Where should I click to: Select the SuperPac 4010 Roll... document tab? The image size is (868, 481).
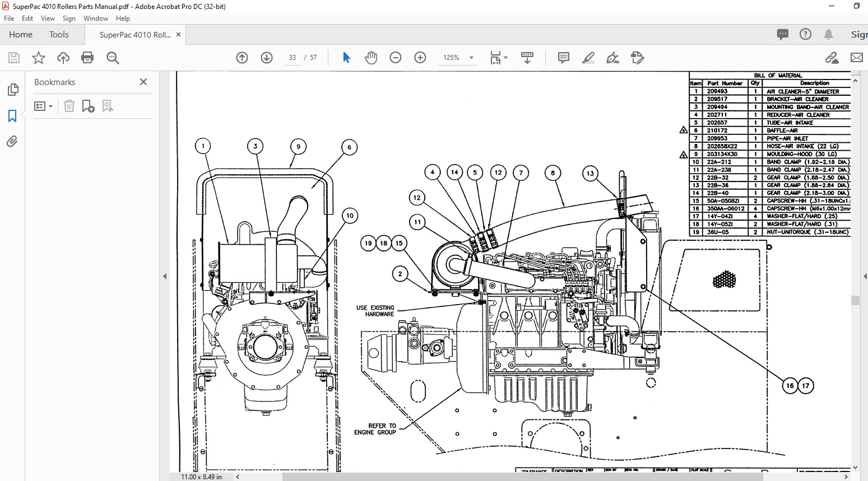click(x=135, y=35)
